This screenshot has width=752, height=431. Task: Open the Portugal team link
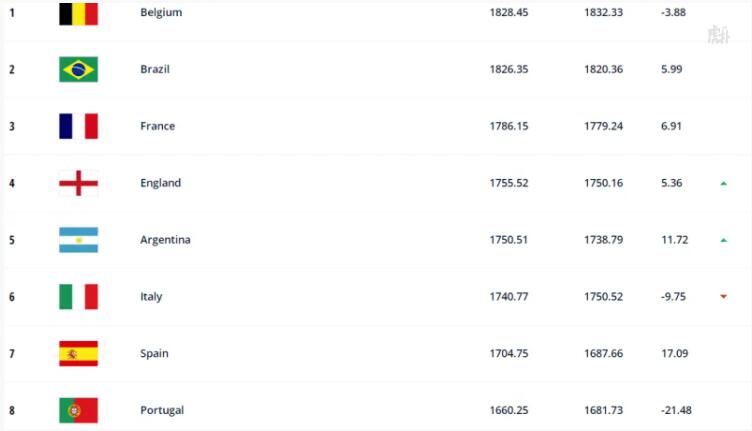[162, 411]
